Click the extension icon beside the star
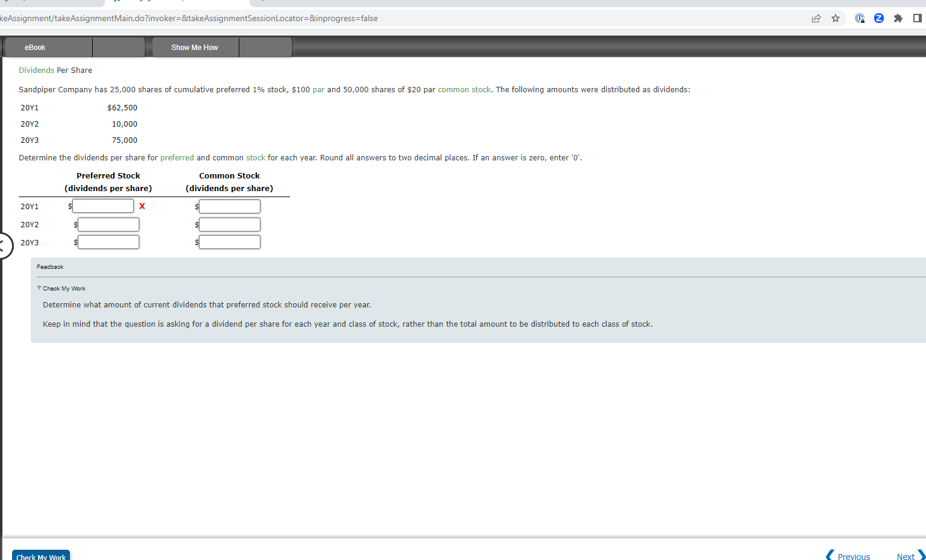Screen dimensions: 926x560 point(860,18)
